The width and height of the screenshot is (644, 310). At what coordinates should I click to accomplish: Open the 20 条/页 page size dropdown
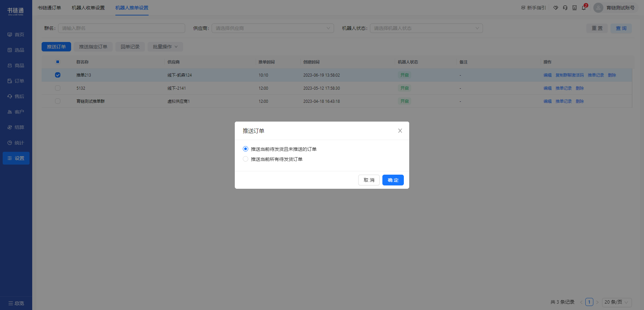[x=617, y=302]
